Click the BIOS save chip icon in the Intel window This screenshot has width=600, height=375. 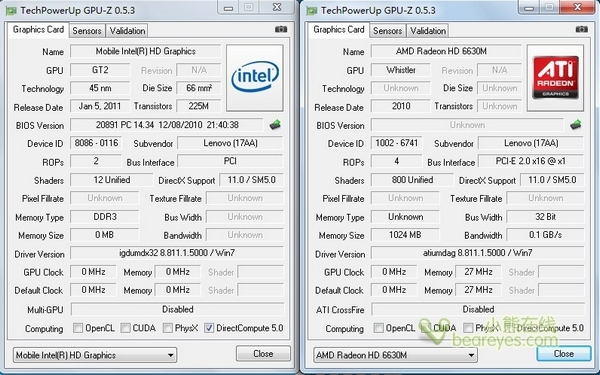[275, 125]
